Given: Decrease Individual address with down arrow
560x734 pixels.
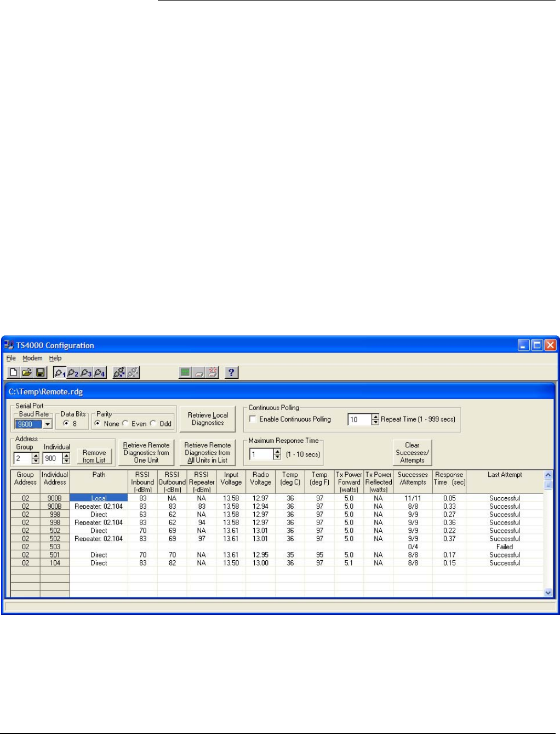Looking at the screenshot, I should point(66,461).
